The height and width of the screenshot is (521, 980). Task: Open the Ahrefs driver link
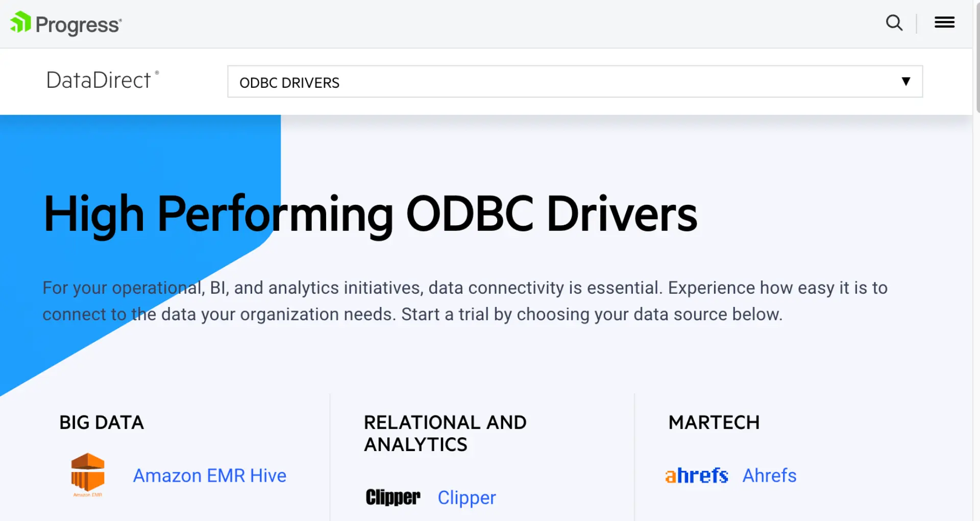[769, 476]
